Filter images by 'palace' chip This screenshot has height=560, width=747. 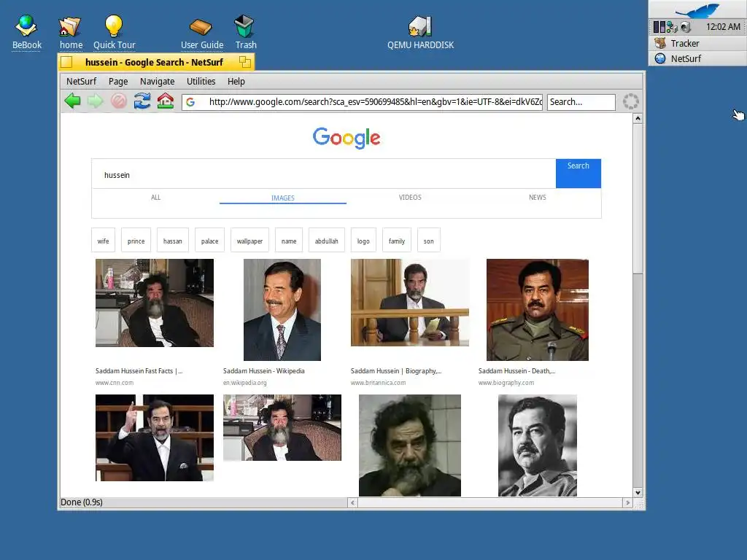[209, 239]
